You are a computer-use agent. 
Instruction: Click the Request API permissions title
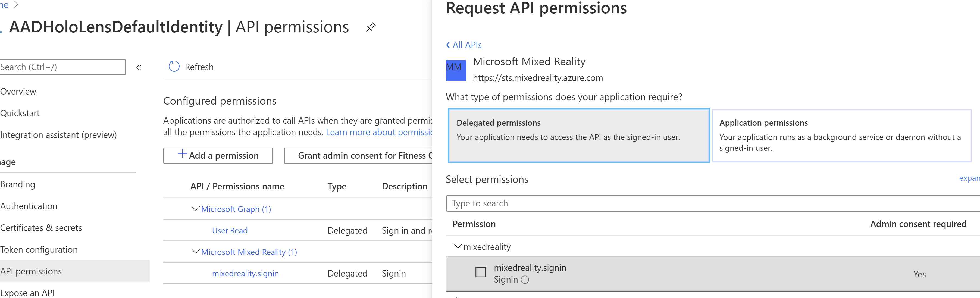coord(536,8)
